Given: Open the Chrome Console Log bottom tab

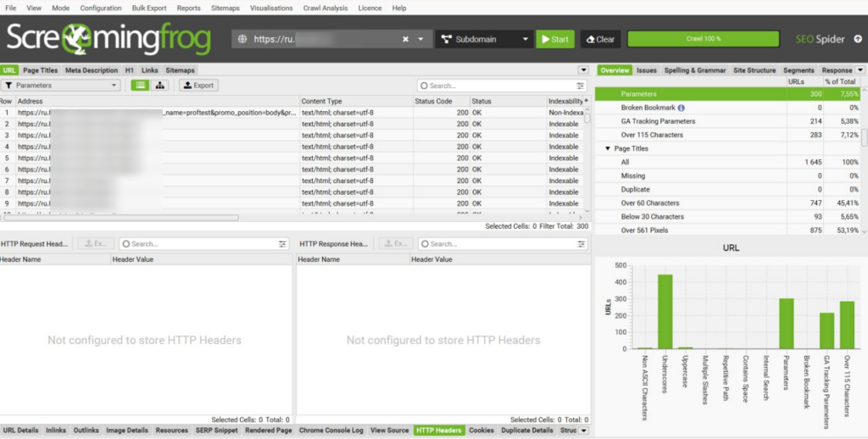Looking at the screenshot, I should [x=331, y=431].
